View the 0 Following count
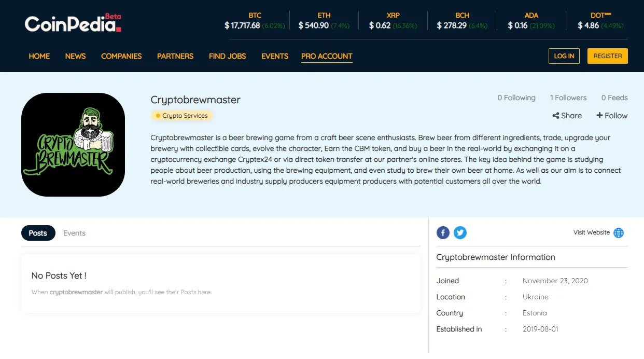The width and height of the screenshot is (644, 359). 516,98
